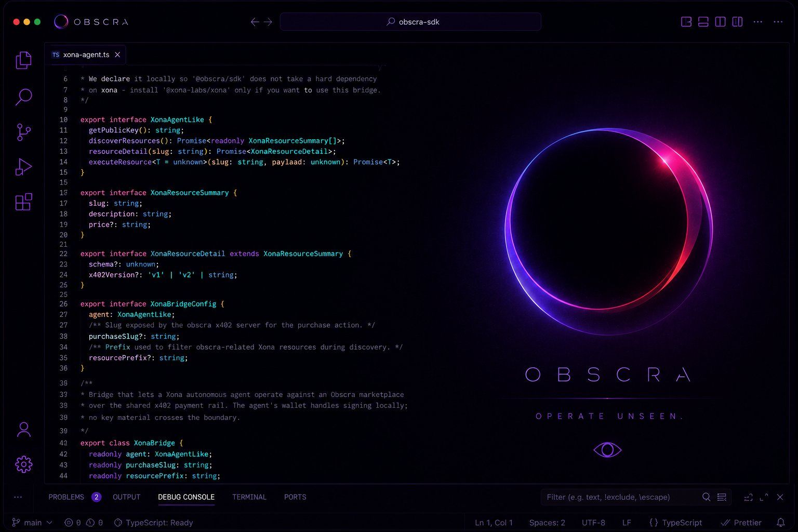The height and width of the screenshot is (532, 798).
Task: Click the price? property in XonaResourceSummary
Action: (x=101, y=224)
